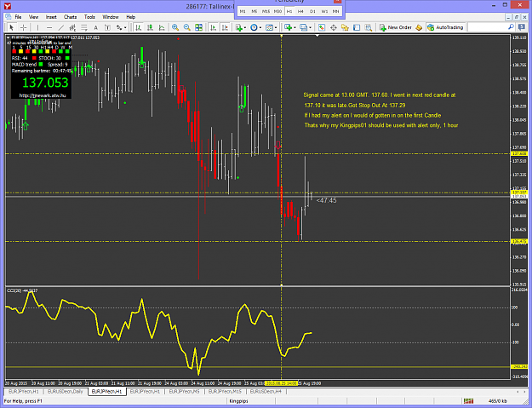Screen dimensions: 532x408
Task: Toggle the Data Window icon
Action: coord(334,27)
